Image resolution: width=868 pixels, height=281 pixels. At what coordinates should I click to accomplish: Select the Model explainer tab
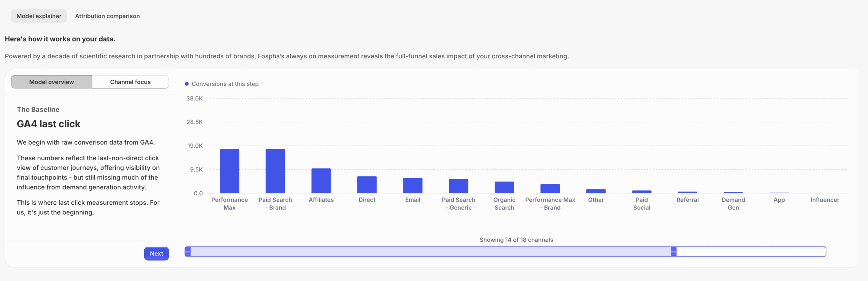(x=39, y=16)
